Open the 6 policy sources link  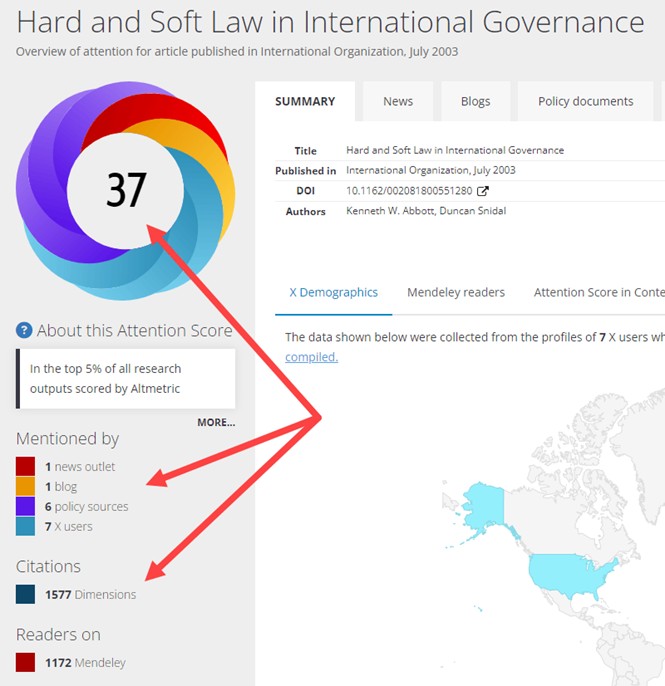(x=86, y=507)
